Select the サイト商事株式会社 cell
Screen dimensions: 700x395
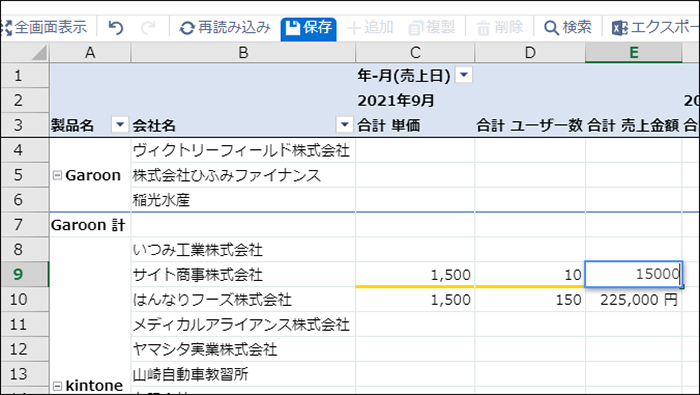coord(243,274)
